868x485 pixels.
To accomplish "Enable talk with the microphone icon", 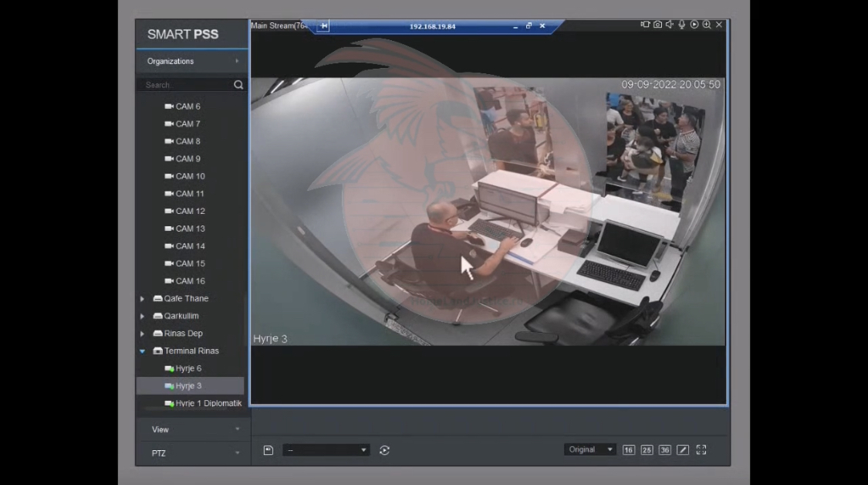I will (682, 25).
